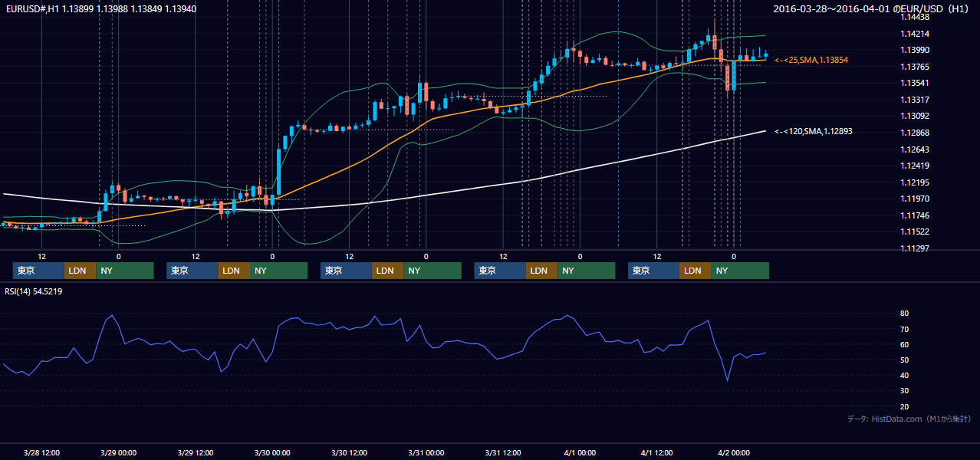Click price axis value 1.11297
980x460 pixels.
point(914,248)
